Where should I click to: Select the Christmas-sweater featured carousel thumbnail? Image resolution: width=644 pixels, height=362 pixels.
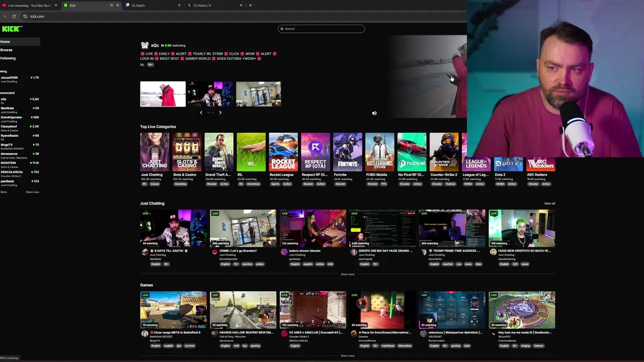click(x=211, y=94)
